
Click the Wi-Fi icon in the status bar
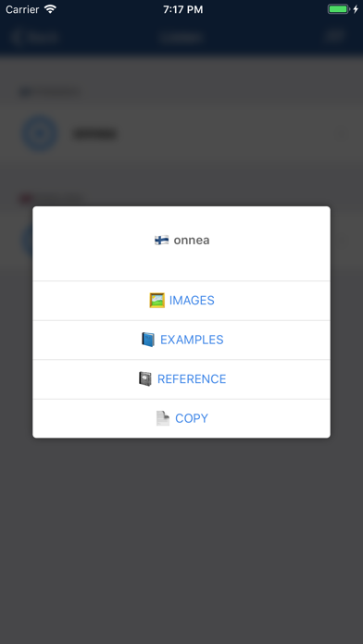(x=50, y=9)
